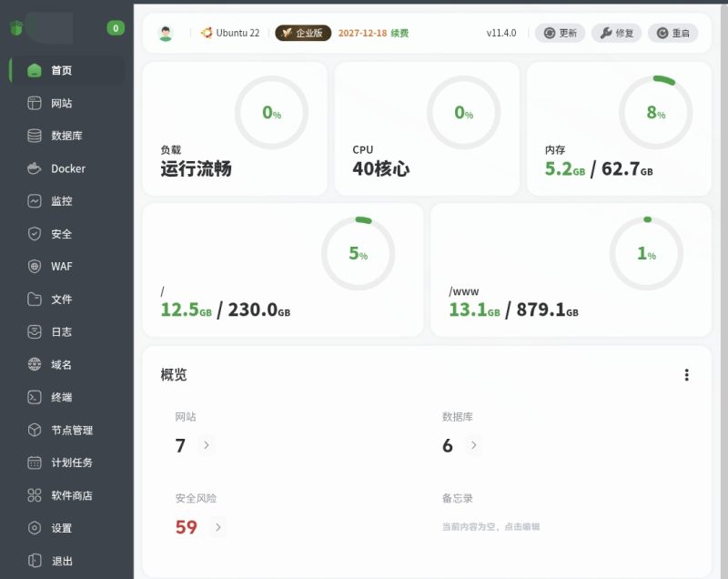Open the 概览 panel kebab menu
Image resolution: width=728 pixels, height=579 pixels.
687,374
